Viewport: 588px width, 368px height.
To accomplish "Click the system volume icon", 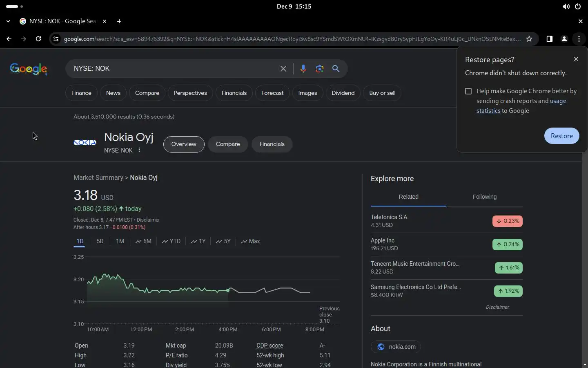I will pyautogui.click(x=566, y=7).
